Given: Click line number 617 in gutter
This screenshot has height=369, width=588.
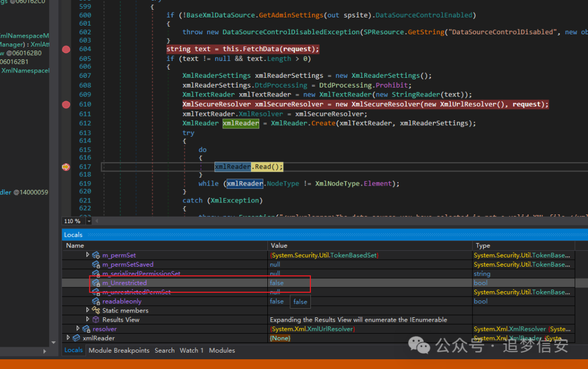Looking at the screenshot, I should point(85,167).
